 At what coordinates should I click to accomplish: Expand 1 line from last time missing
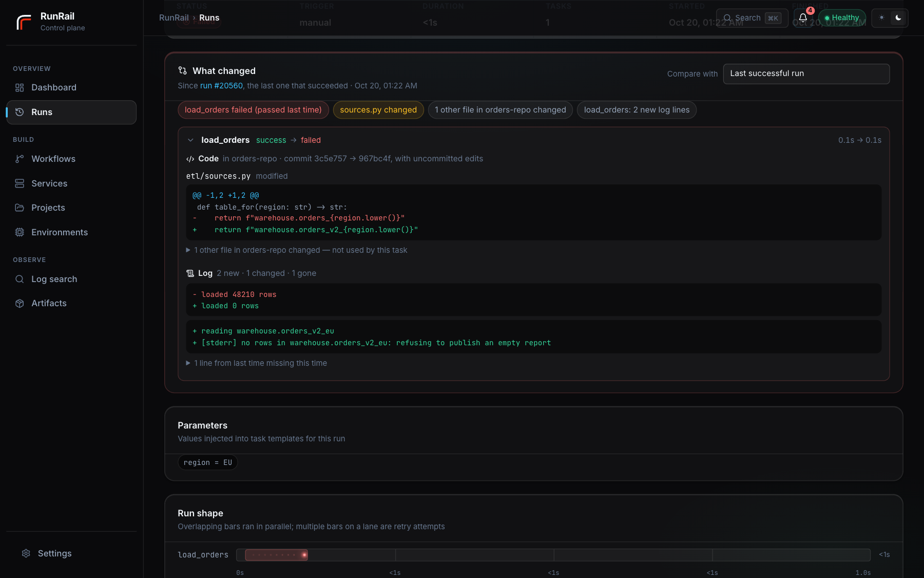click(x=257, y=363)
